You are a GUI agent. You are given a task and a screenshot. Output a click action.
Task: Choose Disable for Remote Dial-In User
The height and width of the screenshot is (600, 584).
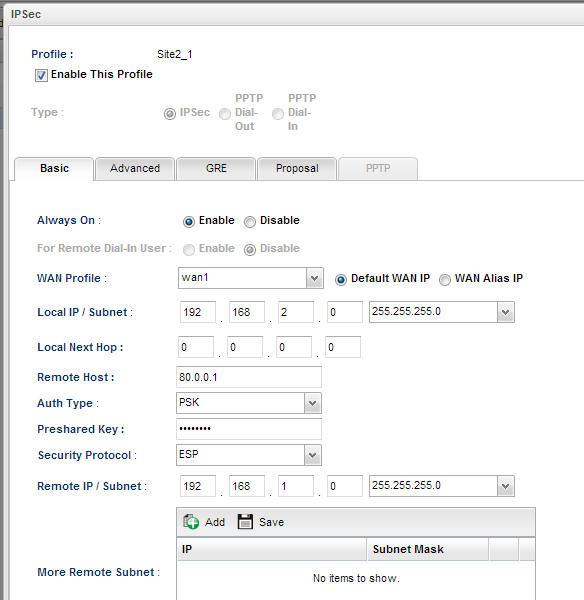tap(250, 249)
